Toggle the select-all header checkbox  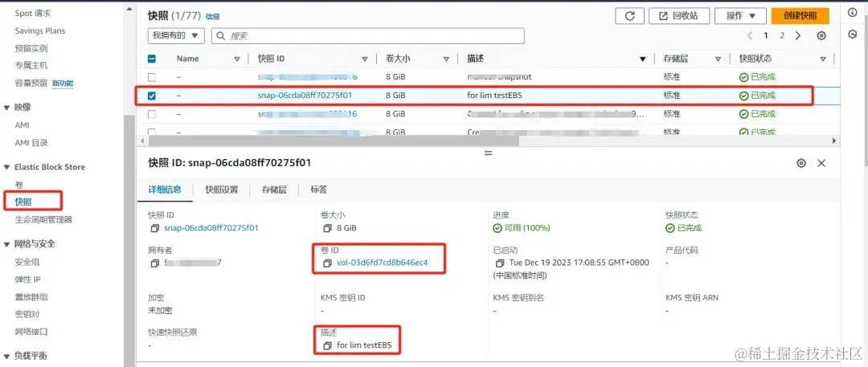click(x=152, y=59)
